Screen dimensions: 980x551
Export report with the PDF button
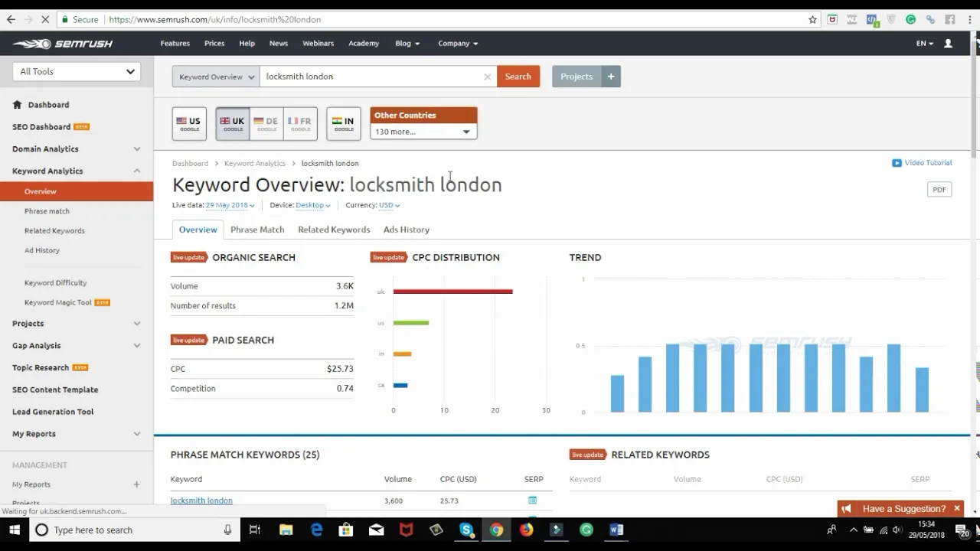939,190
